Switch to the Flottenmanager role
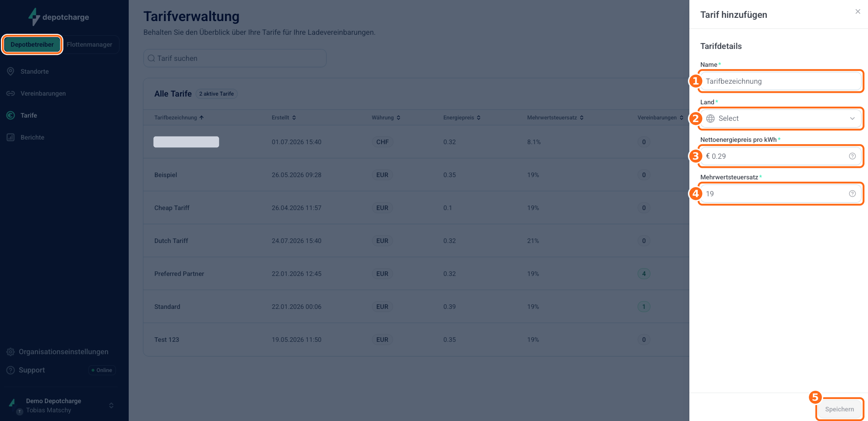 tap(89, 44)
